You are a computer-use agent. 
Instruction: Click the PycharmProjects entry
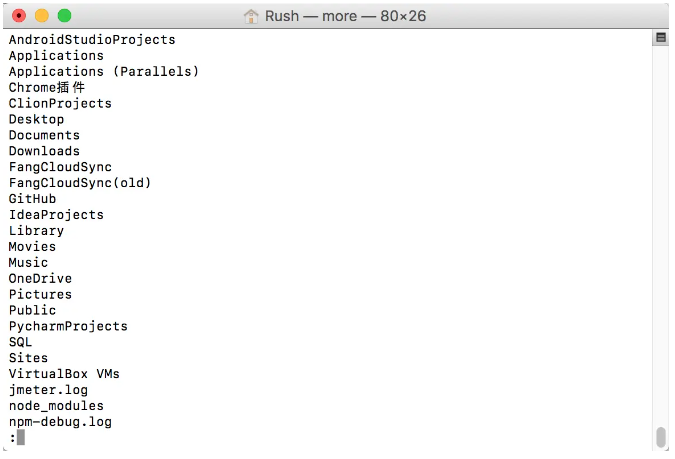pyautogui.click(x=68, y=326)
